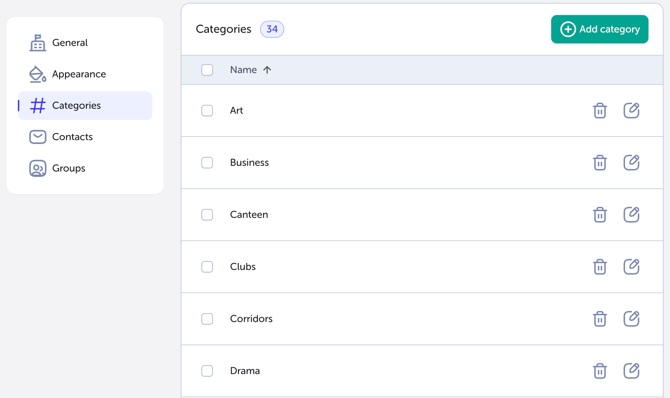This screenshot has width=670, height=398.
Task: Sort by Name using the arrow
Action: click(x=267, y=70)
